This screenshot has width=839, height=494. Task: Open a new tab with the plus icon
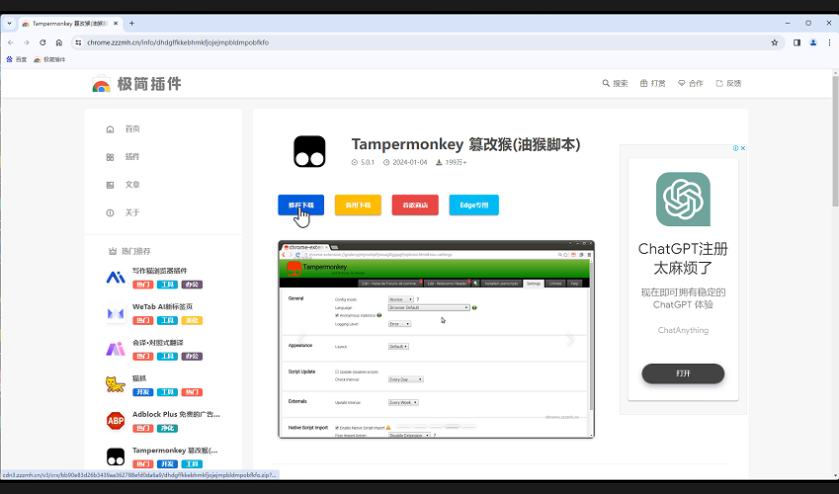(x=132, y=24)
